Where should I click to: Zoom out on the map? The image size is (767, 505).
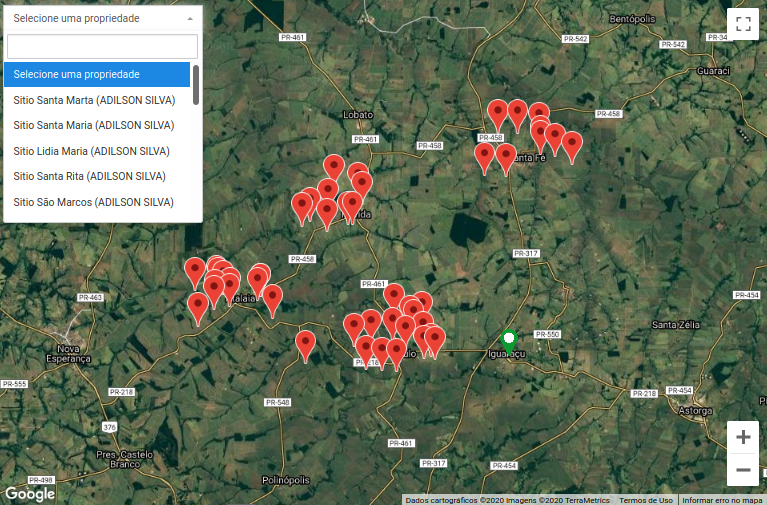pos(743,470)
